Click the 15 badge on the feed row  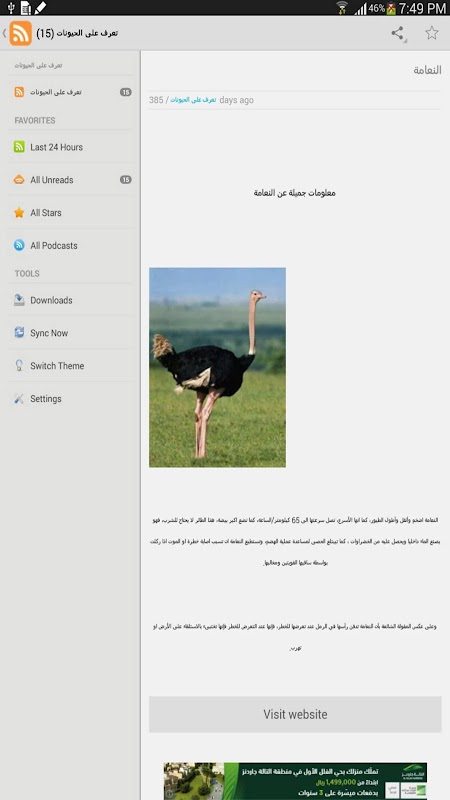coord(126,92)
